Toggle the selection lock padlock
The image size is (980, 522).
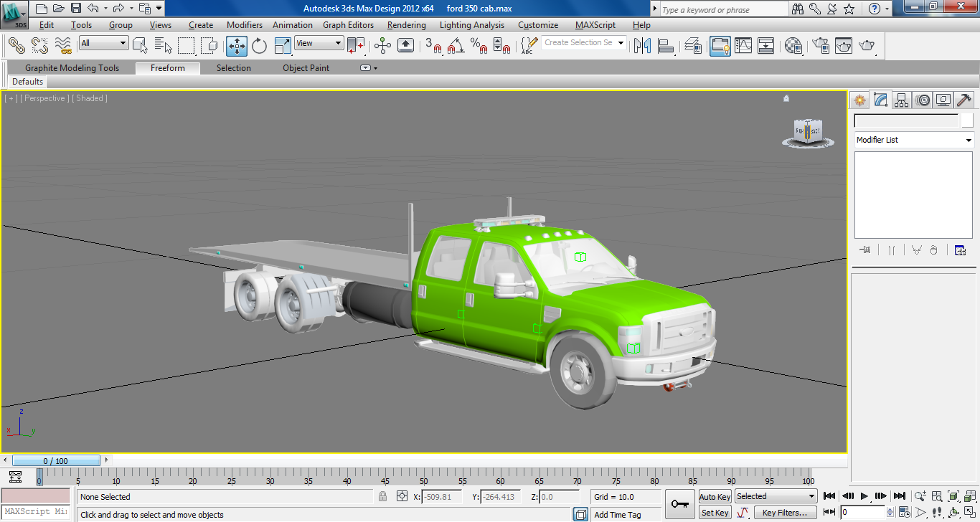click(383, 496)
